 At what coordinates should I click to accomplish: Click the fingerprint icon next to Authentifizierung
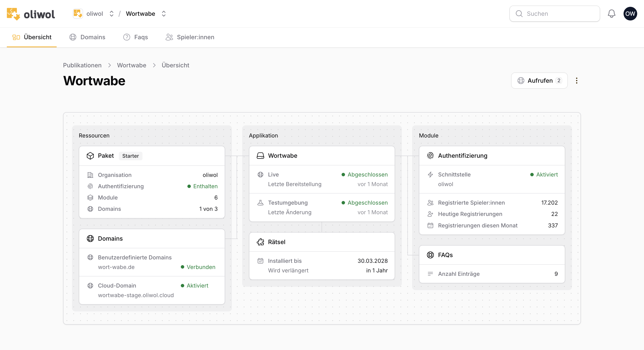[430, 155]
